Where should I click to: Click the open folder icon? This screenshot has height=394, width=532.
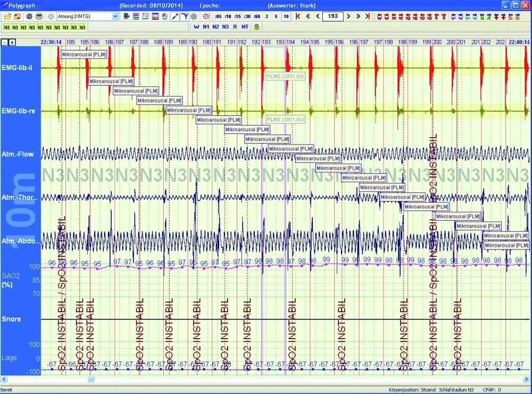click(7, 16)
